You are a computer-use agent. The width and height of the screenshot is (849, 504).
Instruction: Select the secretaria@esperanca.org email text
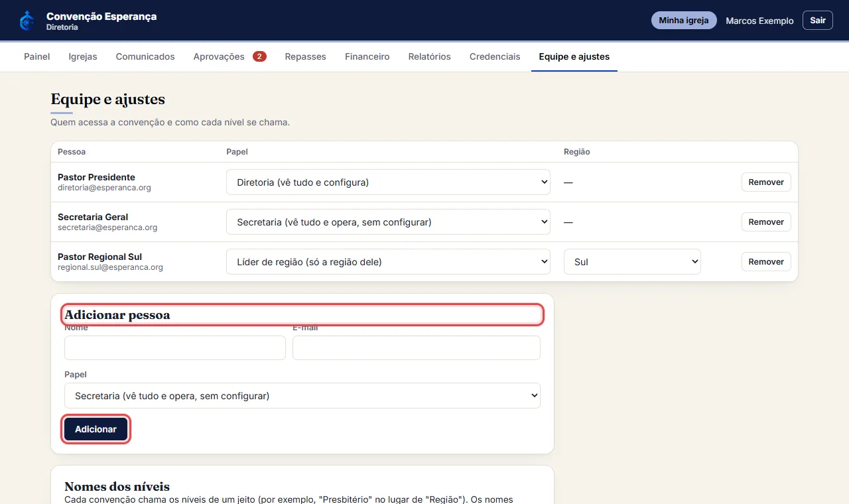click(107, 227)
